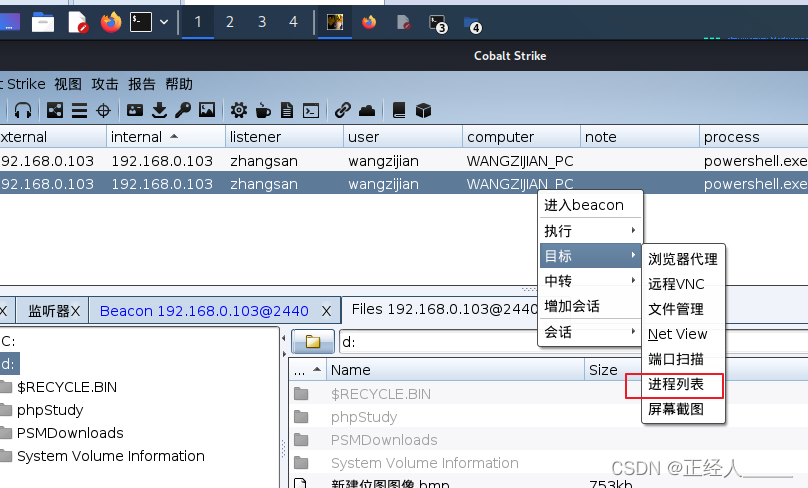Open text editor icon in taskbar
This screenshot has width=808, height=488.
click(77, 22)
